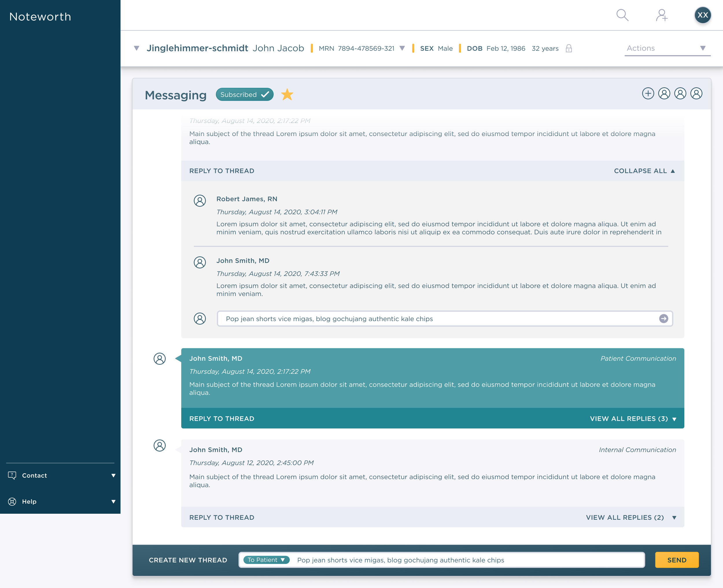Click Reply to Thread in highlighted teal thread
Screen dimensions: 723x588
pyautogui.click(x=222, y=419)
